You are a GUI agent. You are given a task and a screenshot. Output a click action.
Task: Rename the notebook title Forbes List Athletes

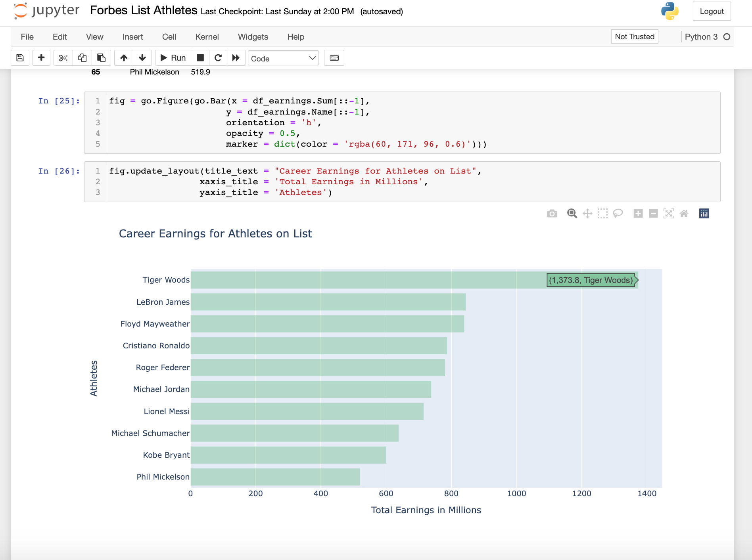tap(144, 10)
